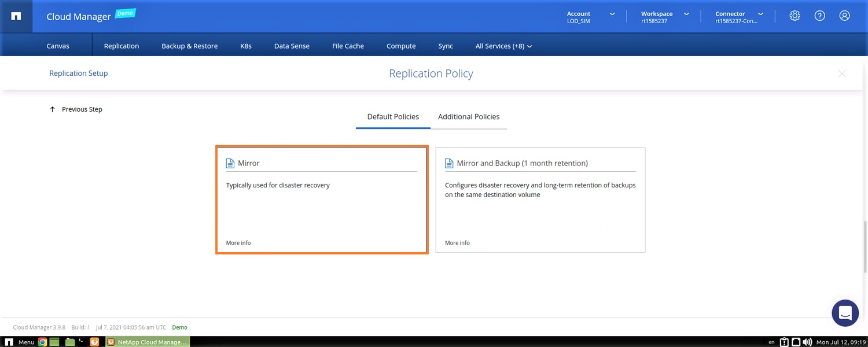868x347 pixels.
Task: Click the volume icon in system tray
Action: point(807,342)
